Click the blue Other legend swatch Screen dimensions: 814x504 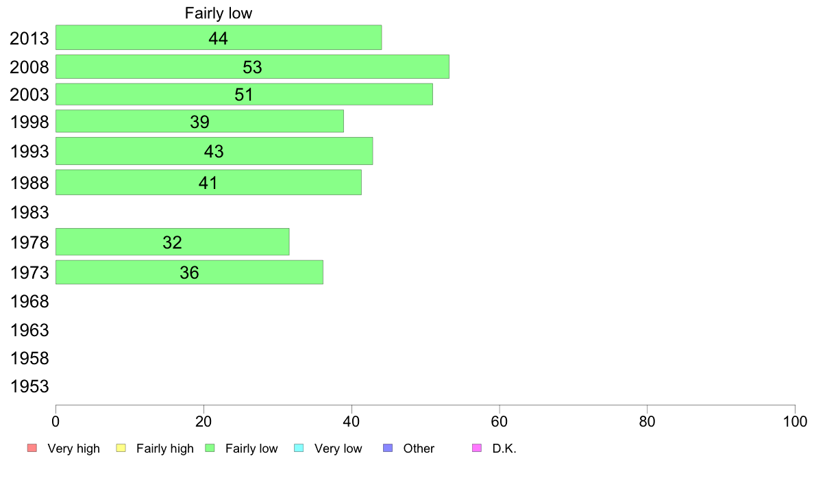pyautogui.click(x=388, y=448)
